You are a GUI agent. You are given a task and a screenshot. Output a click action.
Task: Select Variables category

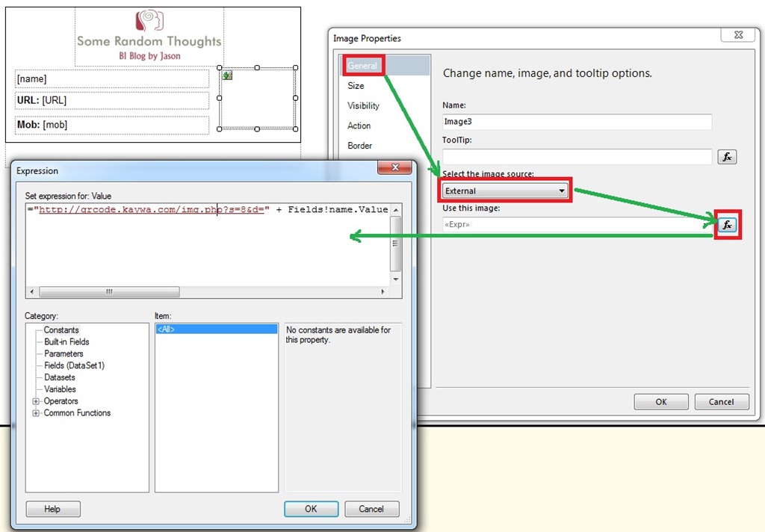(x=60, y=389)
